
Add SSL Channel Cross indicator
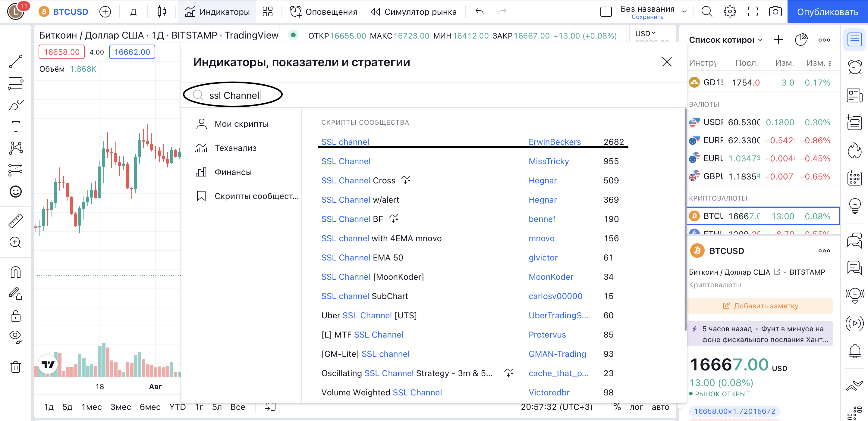click(x=358, y=180)
